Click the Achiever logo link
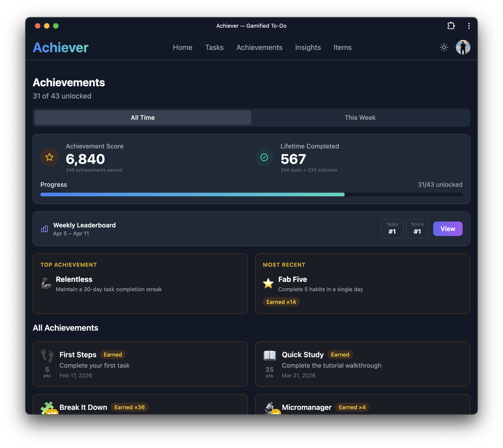 tap(60, 47)
